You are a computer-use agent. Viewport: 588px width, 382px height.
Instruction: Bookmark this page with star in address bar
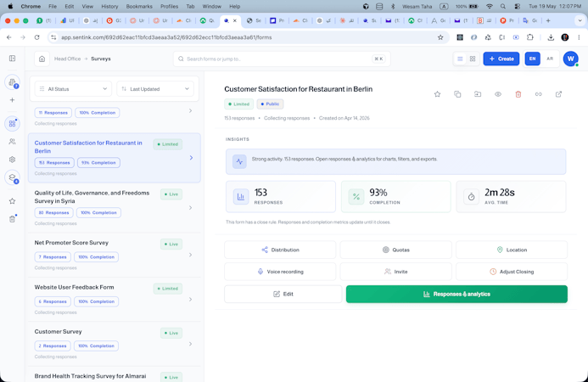click(440, 37)
